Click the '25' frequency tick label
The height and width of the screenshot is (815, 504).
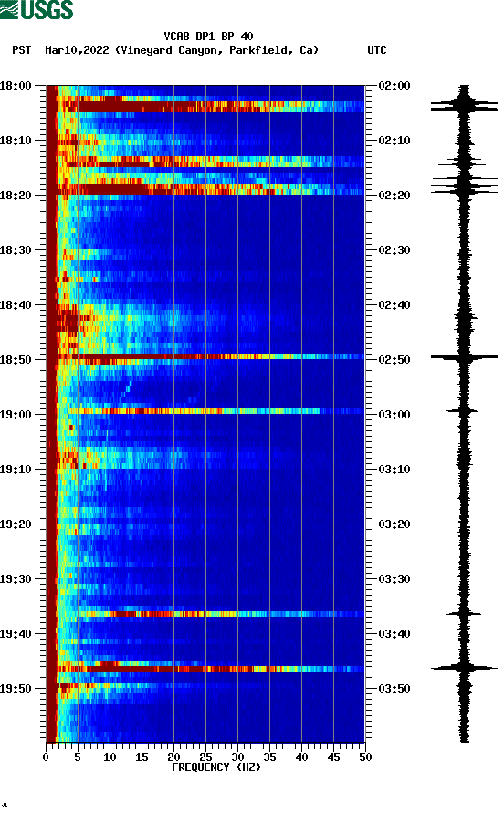pyautogui.click(x=205, y=757)
